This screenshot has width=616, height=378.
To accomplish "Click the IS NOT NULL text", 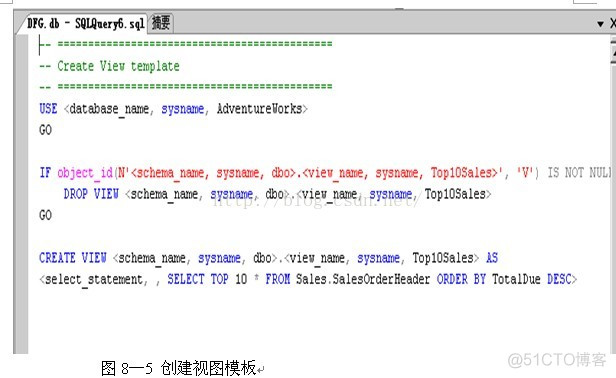I will [580, 172].
